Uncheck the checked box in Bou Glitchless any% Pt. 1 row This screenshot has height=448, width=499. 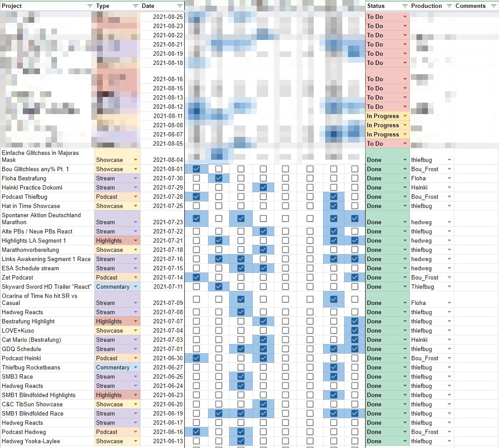coord(196,169)
